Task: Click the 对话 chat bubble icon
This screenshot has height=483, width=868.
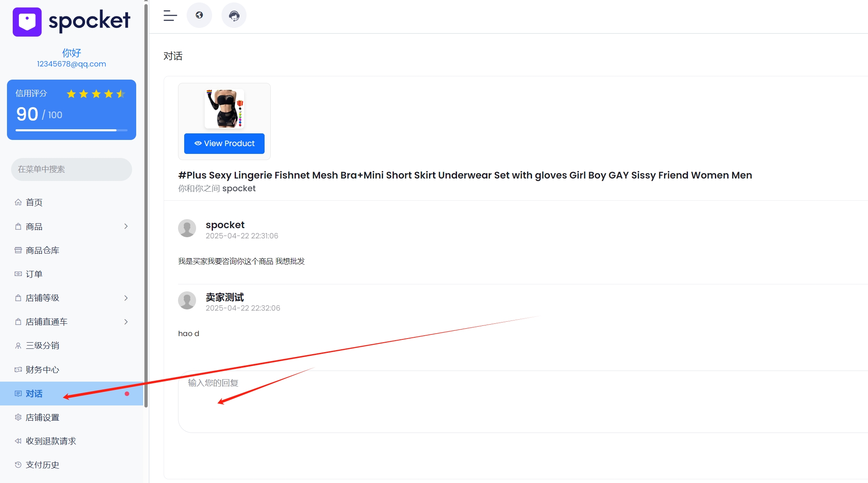Action: click(18, 394)
